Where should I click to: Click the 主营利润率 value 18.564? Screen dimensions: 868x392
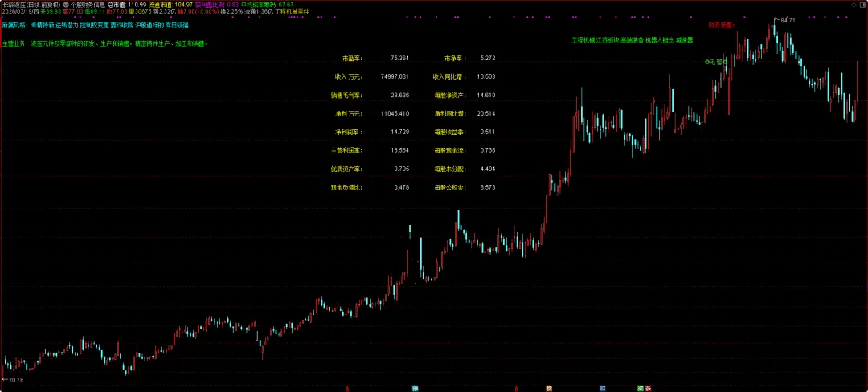pos(399,150)
